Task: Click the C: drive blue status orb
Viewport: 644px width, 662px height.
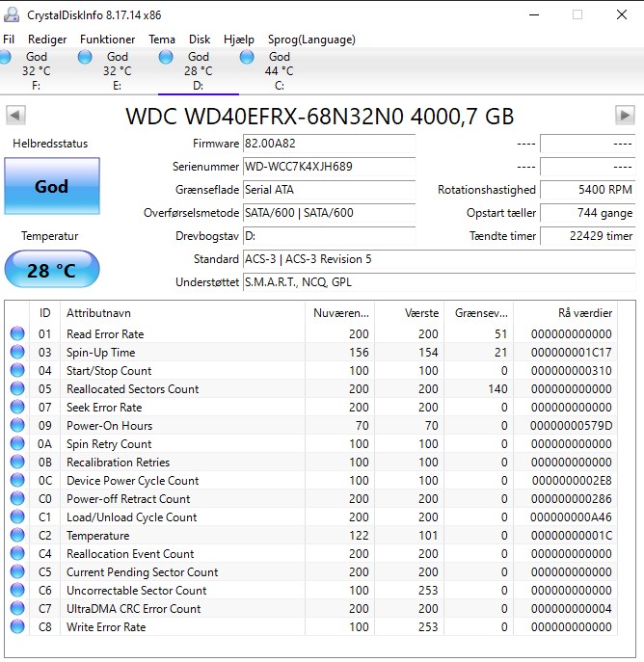Action: pyautogui.click(x=247, y=57)
